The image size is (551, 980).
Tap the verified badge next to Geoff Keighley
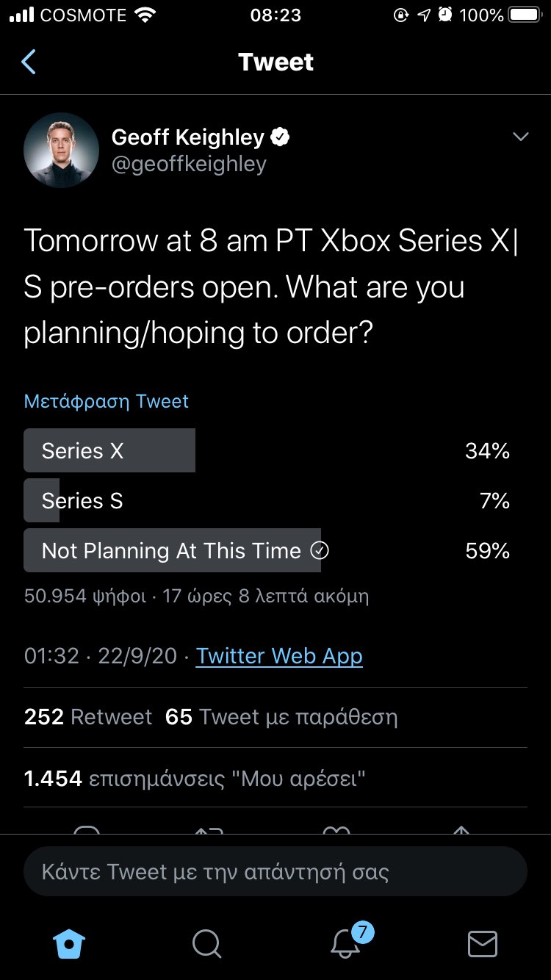point(281,137)
